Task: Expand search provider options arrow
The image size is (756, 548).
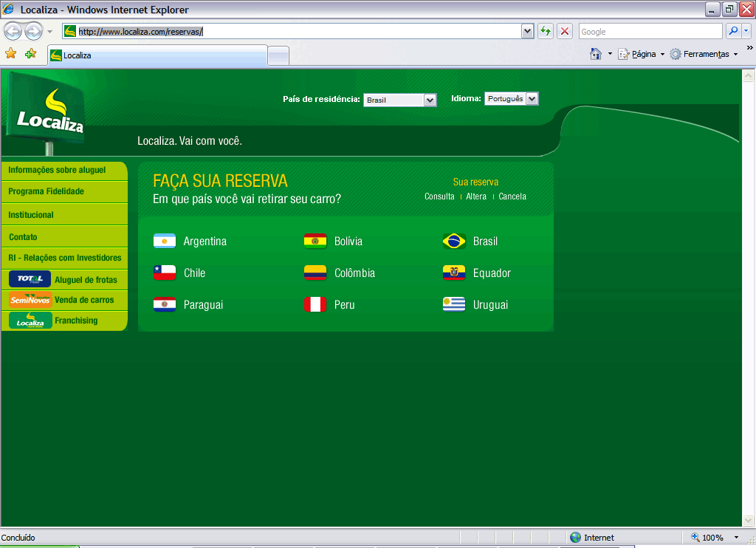Action: click(x=746, y=31)
